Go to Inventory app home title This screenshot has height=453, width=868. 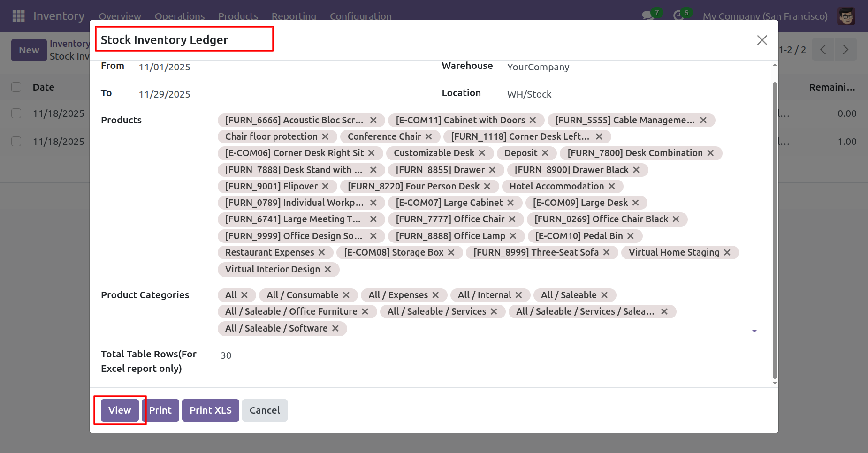(x=59, y=16)
